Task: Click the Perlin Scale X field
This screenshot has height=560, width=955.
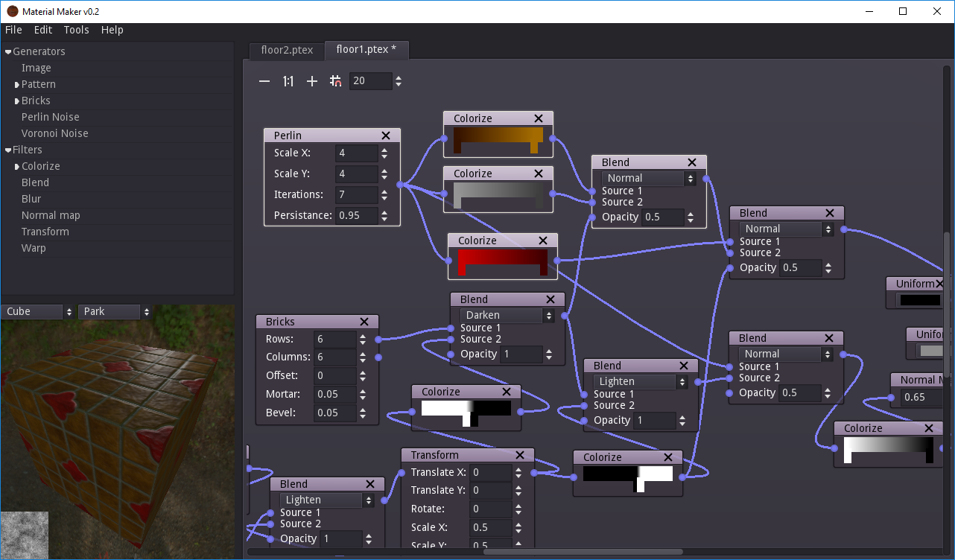Action: tap(356, 153)
